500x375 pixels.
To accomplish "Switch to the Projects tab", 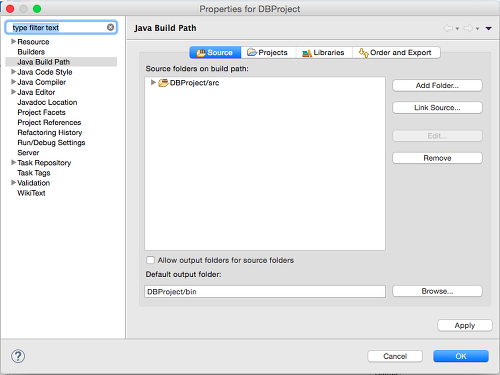I will tap(268, 52).
